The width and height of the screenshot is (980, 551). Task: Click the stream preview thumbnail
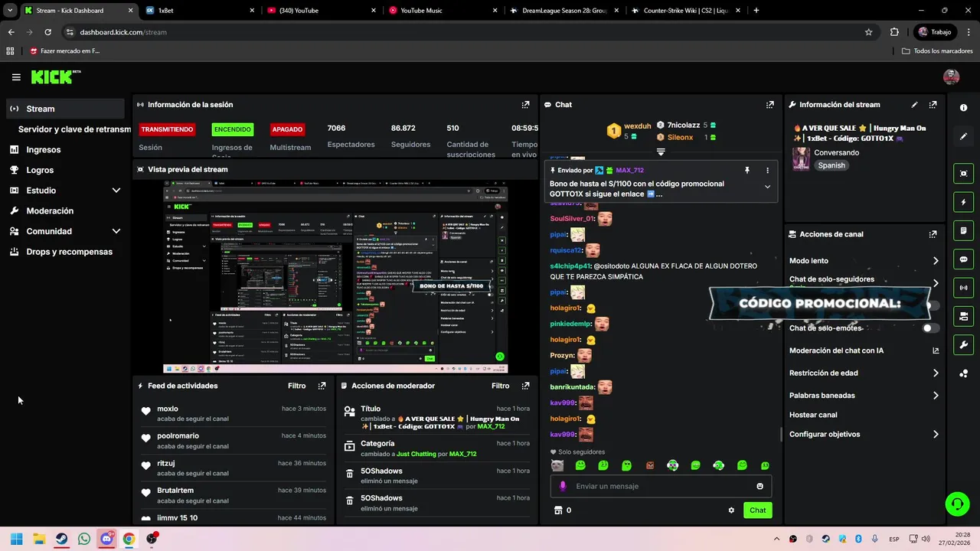(335, 277)
